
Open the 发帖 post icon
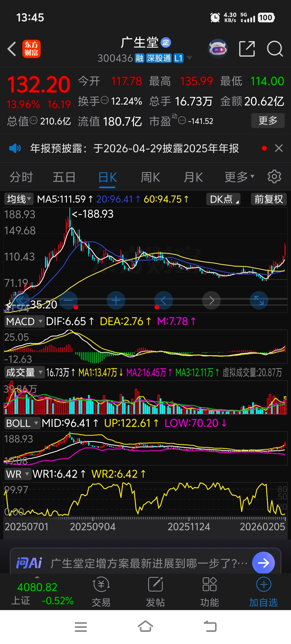[155, 592]
